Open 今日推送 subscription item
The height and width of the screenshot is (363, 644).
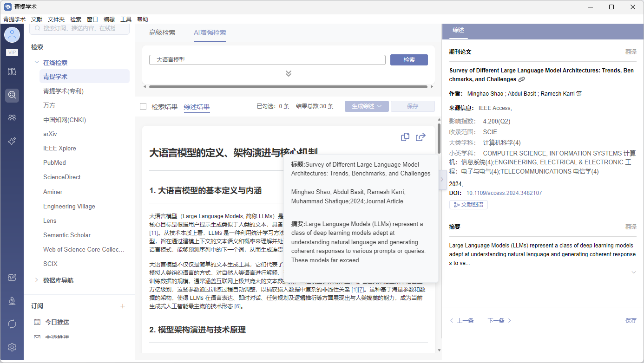pos(57,322)
